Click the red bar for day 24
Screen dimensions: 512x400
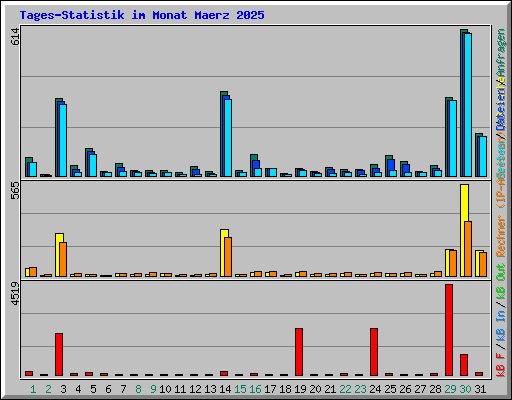374,352
